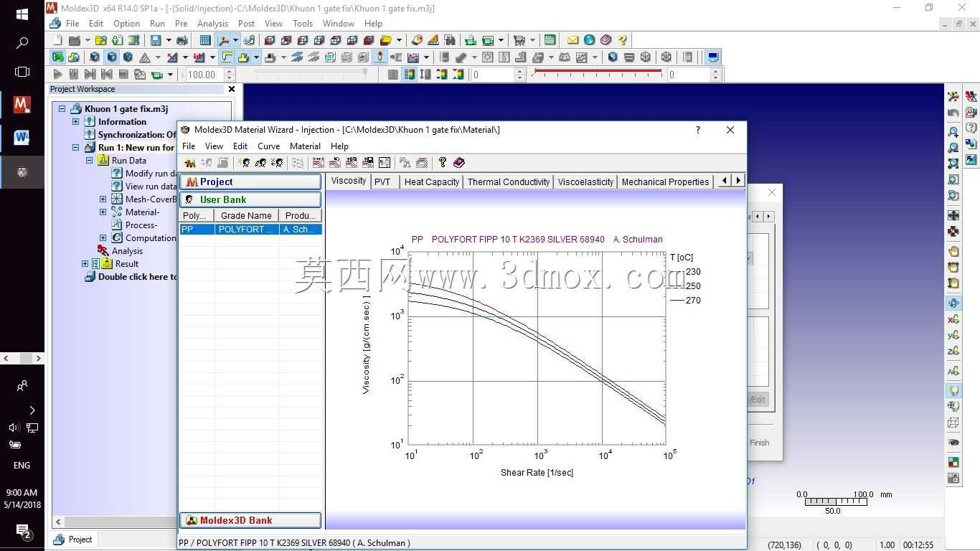Click the Windows Start button
This screenshot has width=980, height=551.
tap(22, 14)
